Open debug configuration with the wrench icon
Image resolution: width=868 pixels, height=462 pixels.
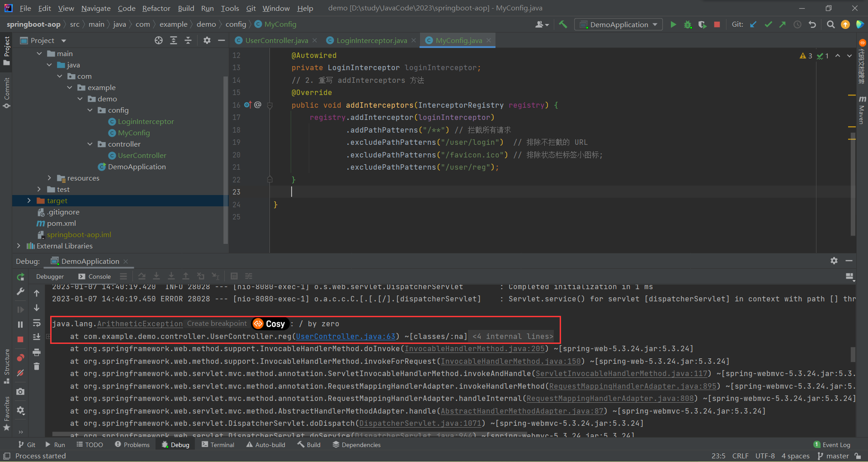(20, 292)
